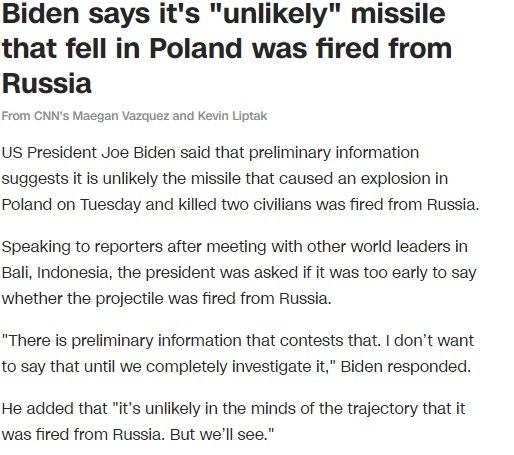The height and width of the screenshot is (455, 514).
Task: Click the word "Poland" in the headline
Action: 196,49
